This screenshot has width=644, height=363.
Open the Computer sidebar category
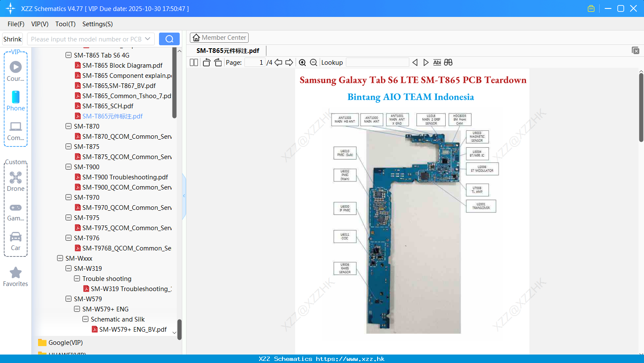click(16, 131)
